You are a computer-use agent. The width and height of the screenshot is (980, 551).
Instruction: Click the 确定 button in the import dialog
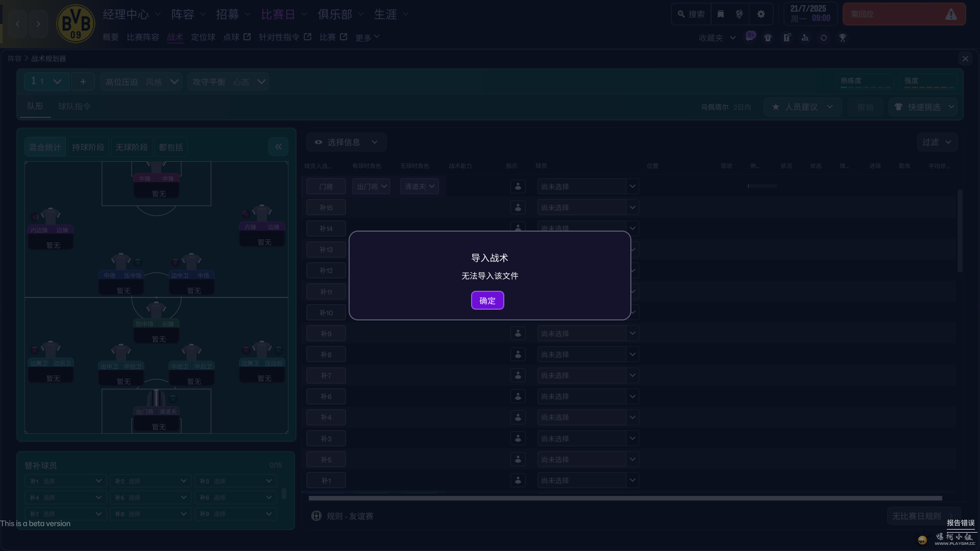click(x=487, y=300)
